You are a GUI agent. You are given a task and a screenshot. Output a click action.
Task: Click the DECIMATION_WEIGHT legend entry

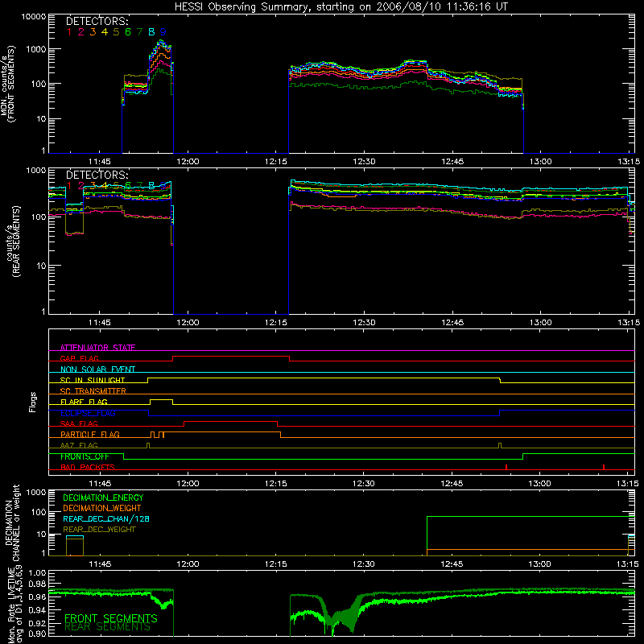[102, 509]
